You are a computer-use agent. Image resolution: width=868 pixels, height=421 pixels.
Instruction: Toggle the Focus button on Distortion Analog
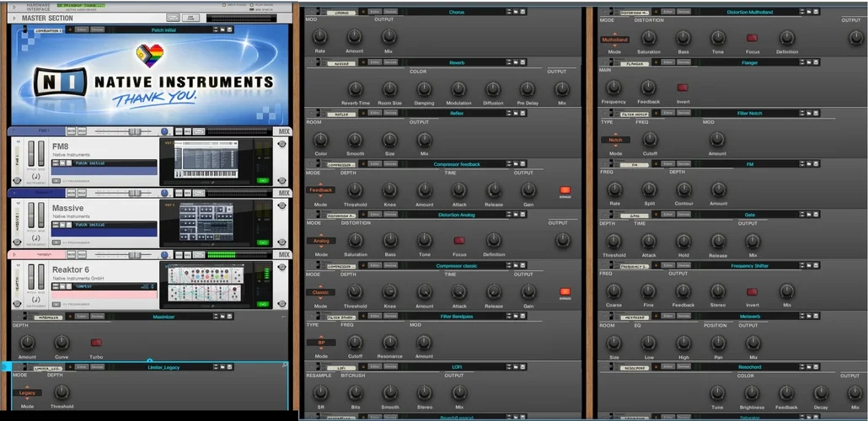click(x=459, y=241)
